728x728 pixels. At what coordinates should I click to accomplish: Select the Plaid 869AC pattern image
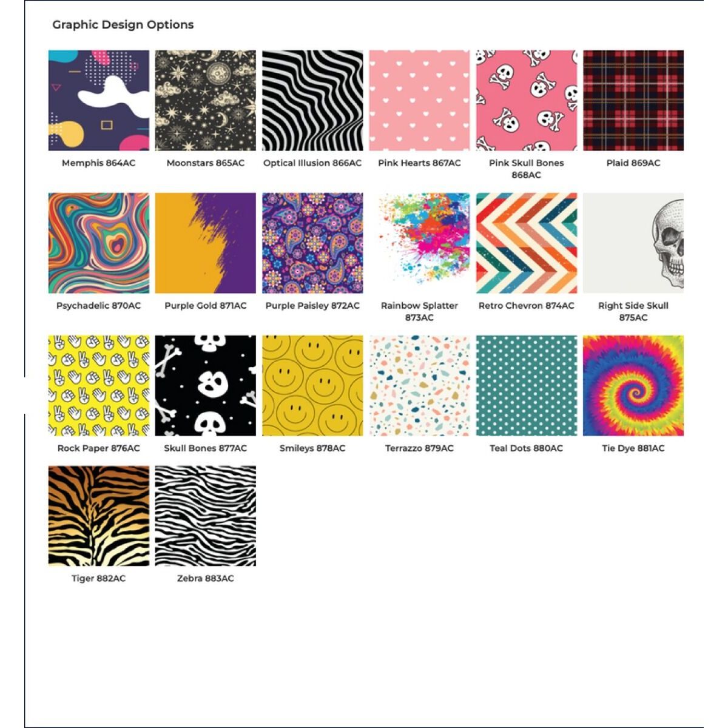pyautogui.click(x=633, y=101)
